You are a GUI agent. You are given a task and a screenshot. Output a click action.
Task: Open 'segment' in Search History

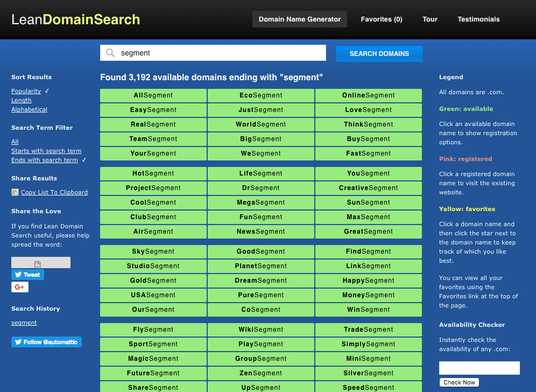[x=24, y=323]
